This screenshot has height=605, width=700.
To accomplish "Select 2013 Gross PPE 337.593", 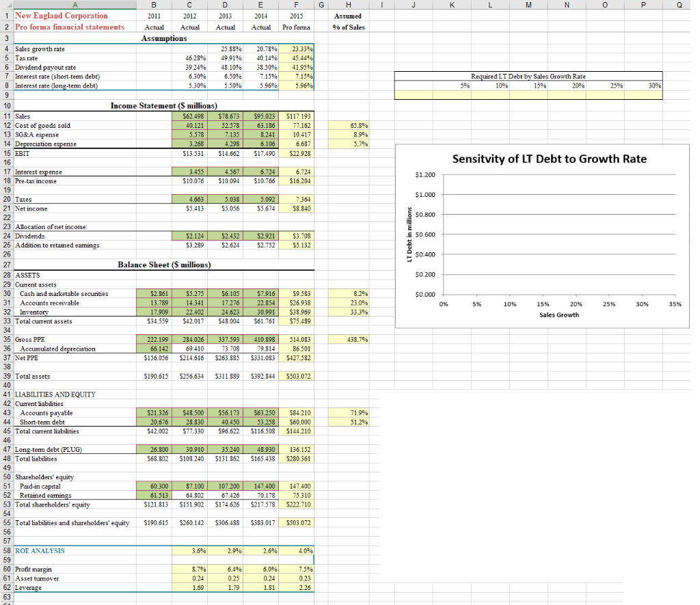I will tap(226, 340).
